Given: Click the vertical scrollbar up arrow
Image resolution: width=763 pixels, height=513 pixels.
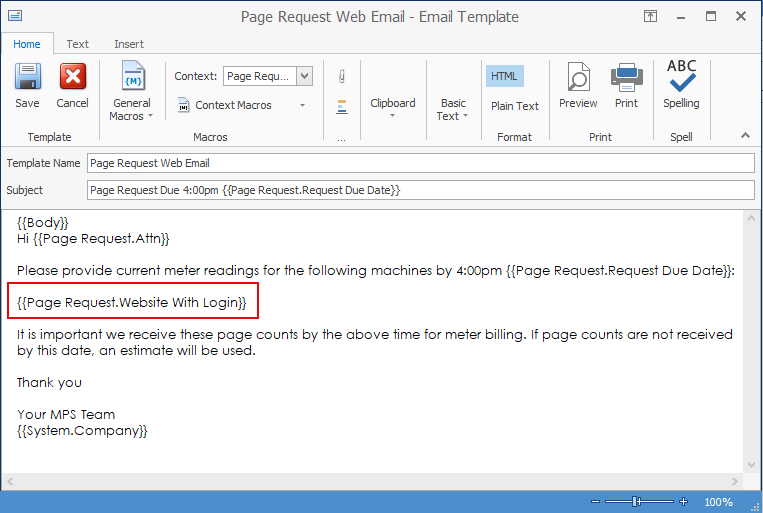Looking at the screenshot, I should coord(751,219).
